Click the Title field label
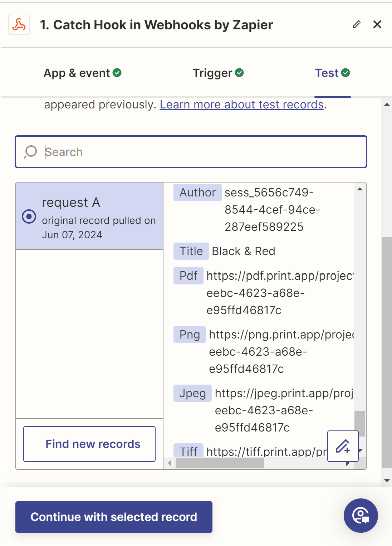 tap(191, 251)
